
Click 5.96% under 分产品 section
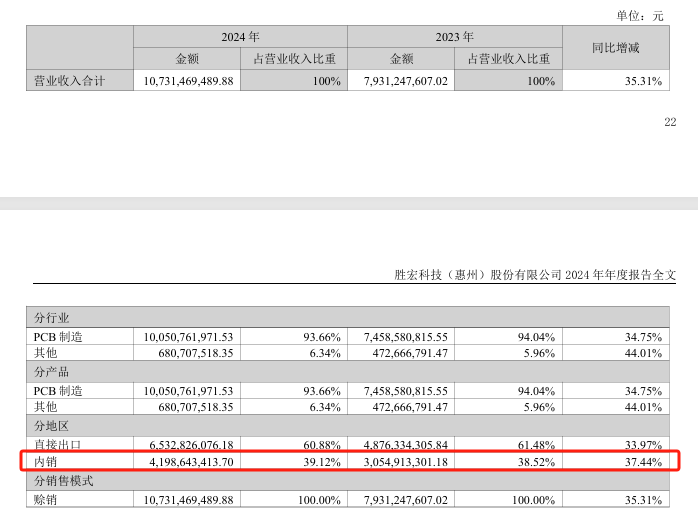point(540,407)
